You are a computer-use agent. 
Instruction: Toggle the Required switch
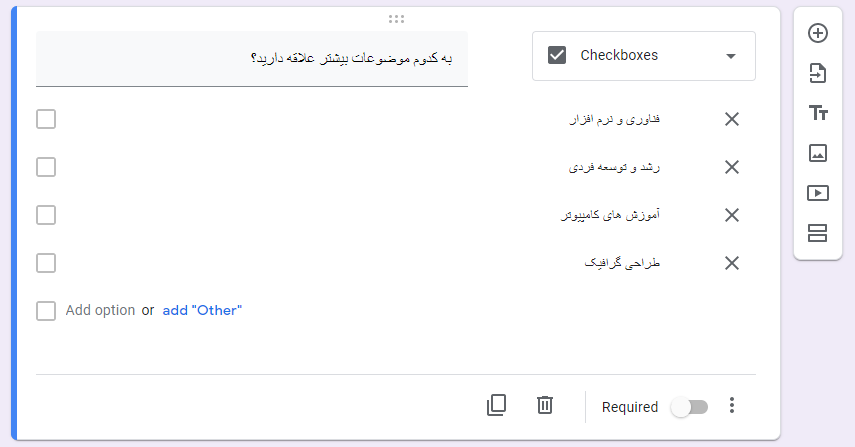click(689, 407)
